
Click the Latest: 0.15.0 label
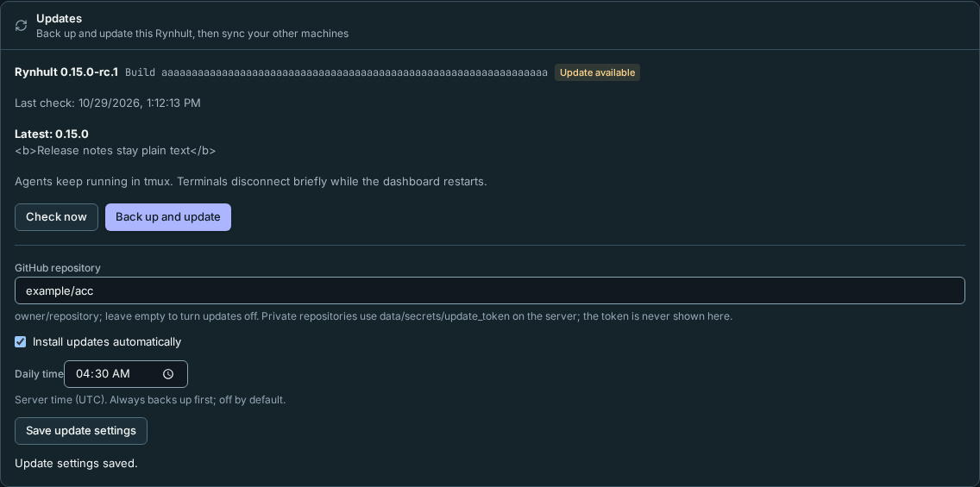pos(51,134)
